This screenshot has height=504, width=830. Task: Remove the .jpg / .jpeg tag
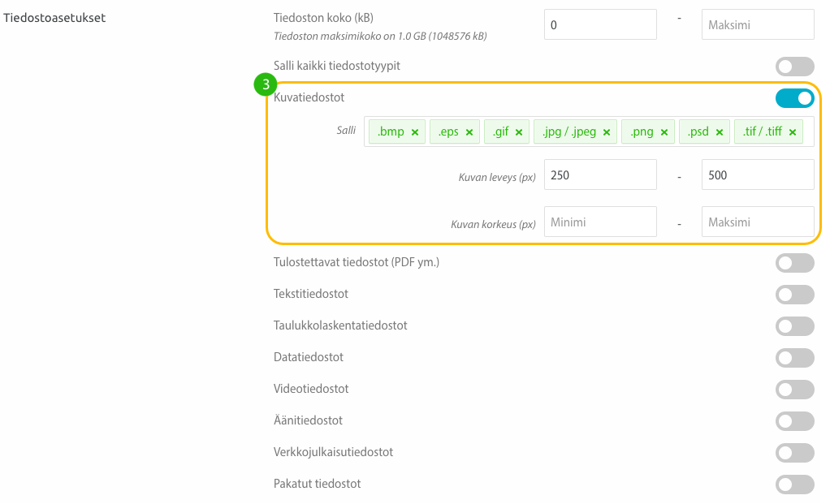coord(607,132)
